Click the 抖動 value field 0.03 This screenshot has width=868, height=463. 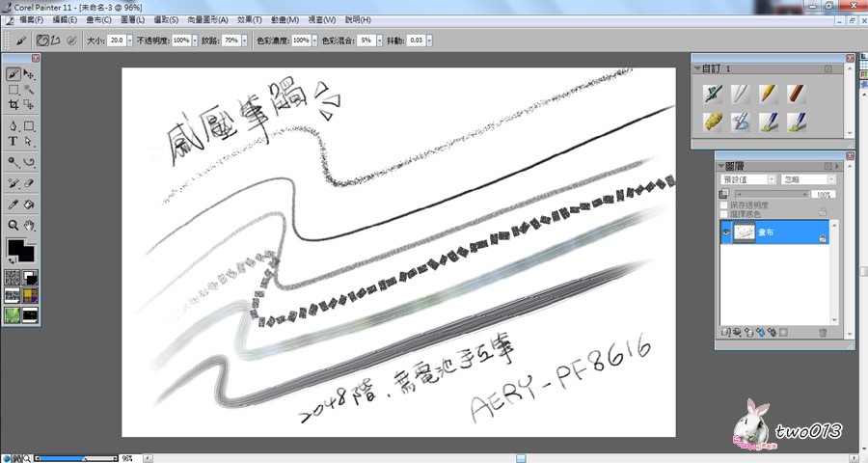(x=417, y=41)
